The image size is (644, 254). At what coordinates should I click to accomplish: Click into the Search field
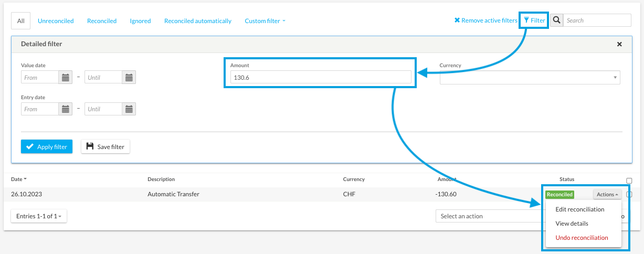click(x=597, y=20)
